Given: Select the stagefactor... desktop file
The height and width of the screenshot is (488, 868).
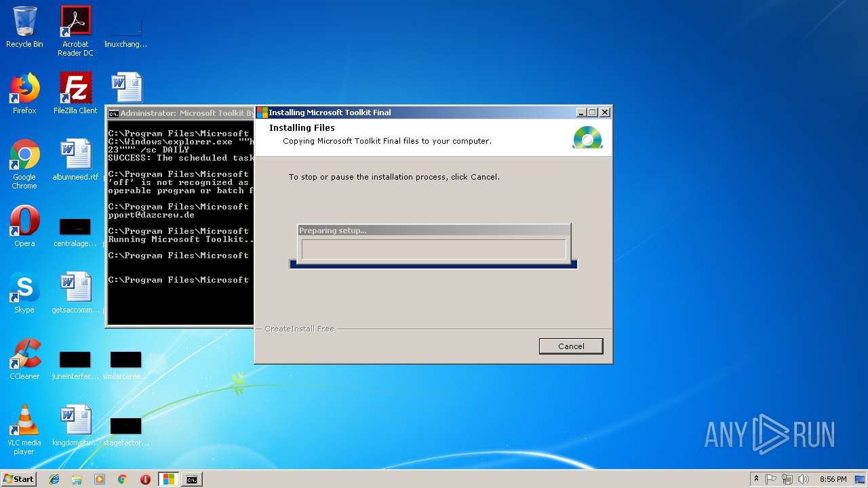Looking at the screenshot, I should (126, 431).
